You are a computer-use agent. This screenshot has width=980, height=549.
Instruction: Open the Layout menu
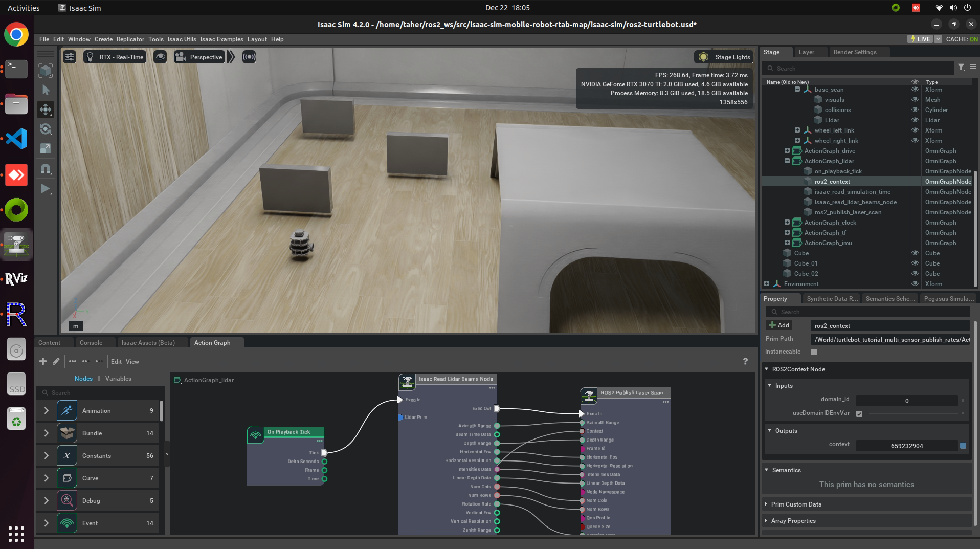tap(257, 39)
